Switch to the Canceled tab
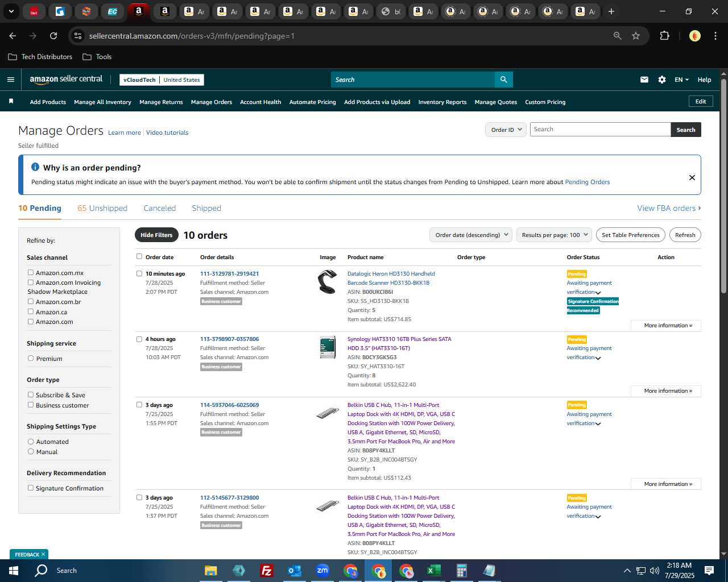This screenshot has height=582, width=728. click(x=160, y=208)
